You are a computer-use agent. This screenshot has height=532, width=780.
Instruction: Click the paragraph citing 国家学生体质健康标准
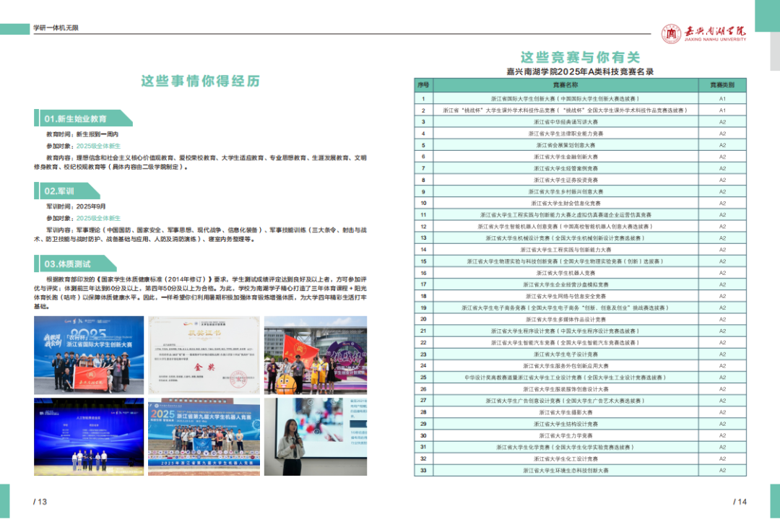[200, 293]
